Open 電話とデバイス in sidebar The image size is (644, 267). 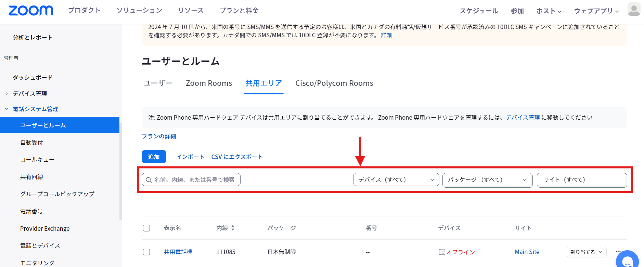click(40, 245)
